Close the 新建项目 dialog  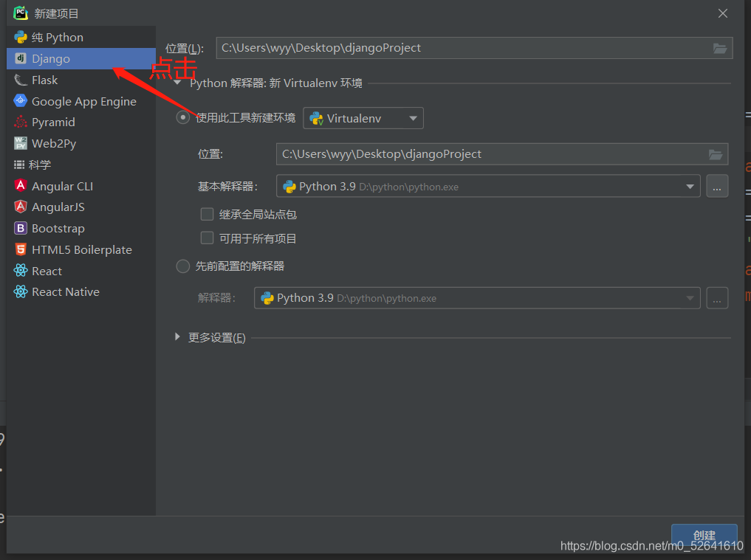[x=723, y=13]
